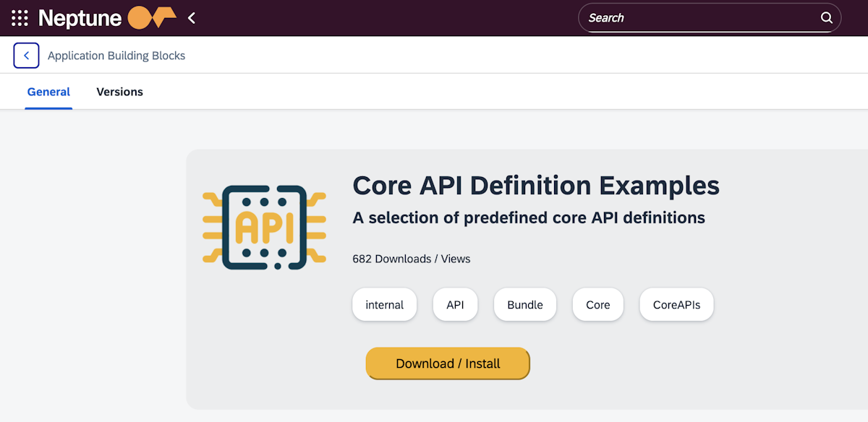Viewport: 868px width, 422px height.
Task: Click the Download / Install button
Action: coord(448,363)
